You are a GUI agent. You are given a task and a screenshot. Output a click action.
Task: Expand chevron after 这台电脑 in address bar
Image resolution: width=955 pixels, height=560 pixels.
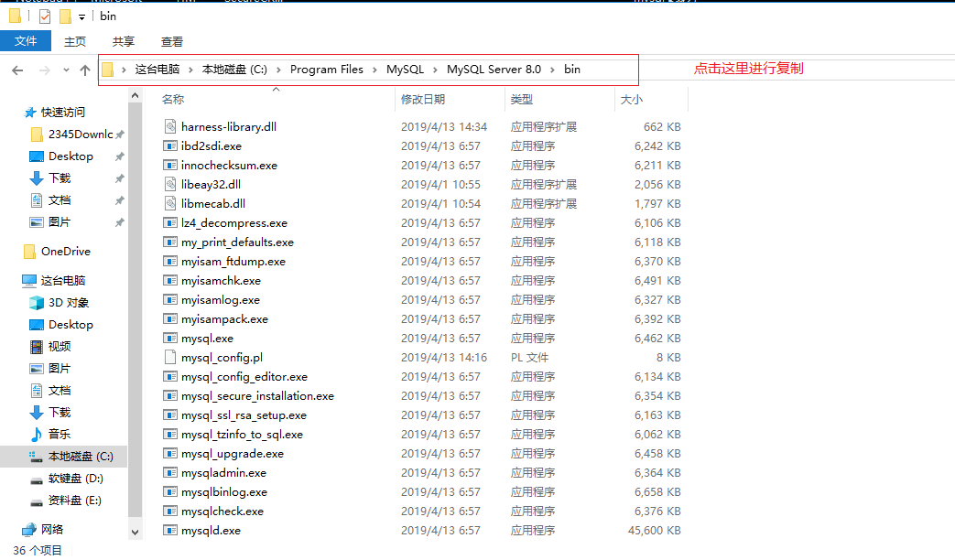190,70
